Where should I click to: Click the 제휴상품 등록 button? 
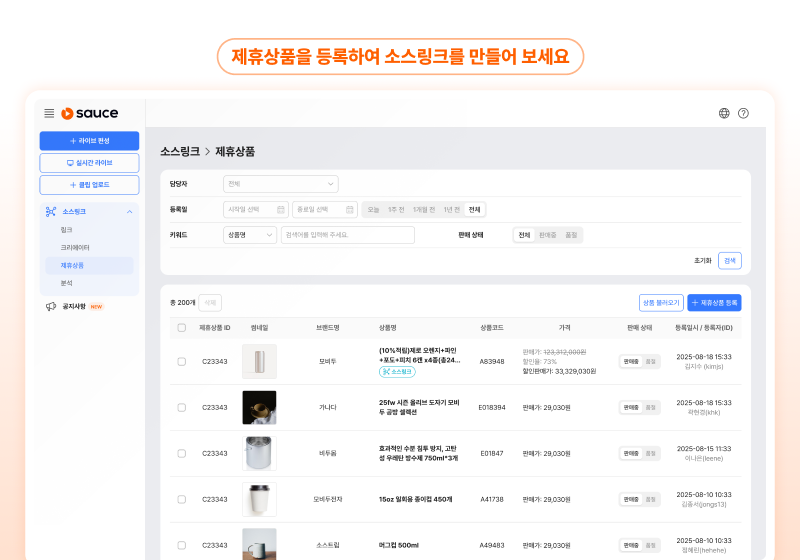click(714, 303)
